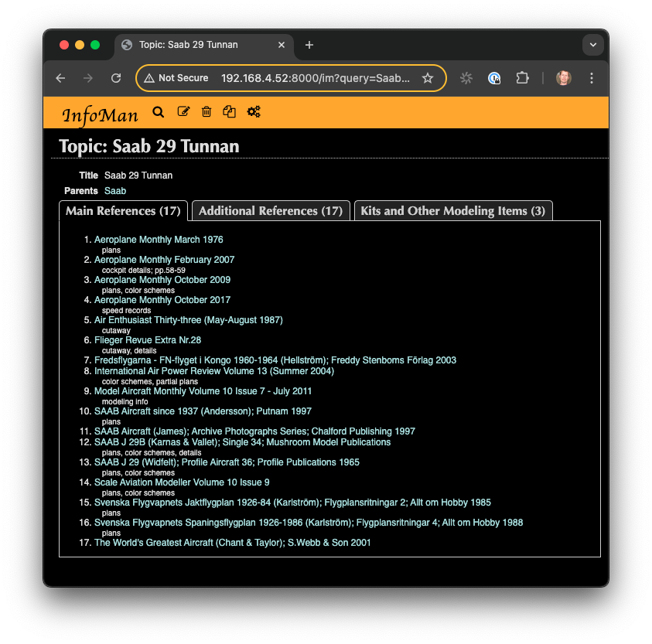Image resolution: width=652 pixels, height=644 pixels.
Task: Click the browser back arrow
Action: [x=61, y=78]
